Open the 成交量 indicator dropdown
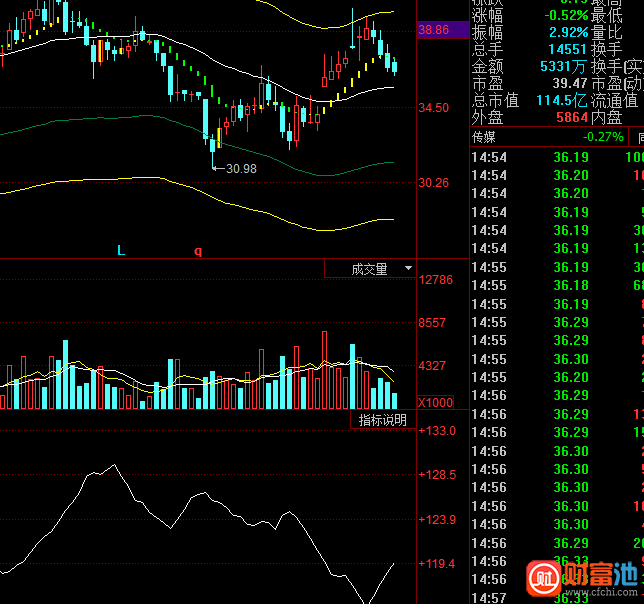 (370, 269)
